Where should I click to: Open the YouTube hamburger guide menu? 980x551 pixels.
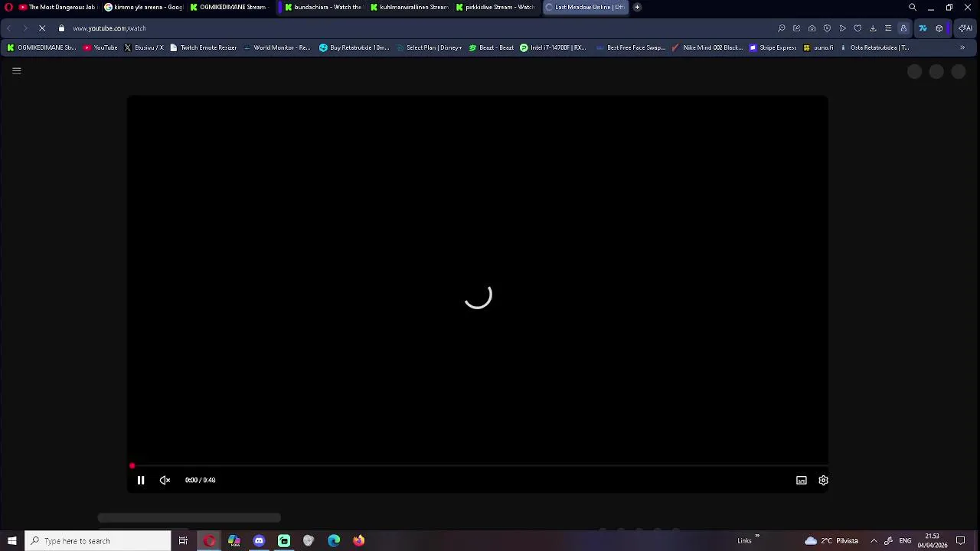16,71
